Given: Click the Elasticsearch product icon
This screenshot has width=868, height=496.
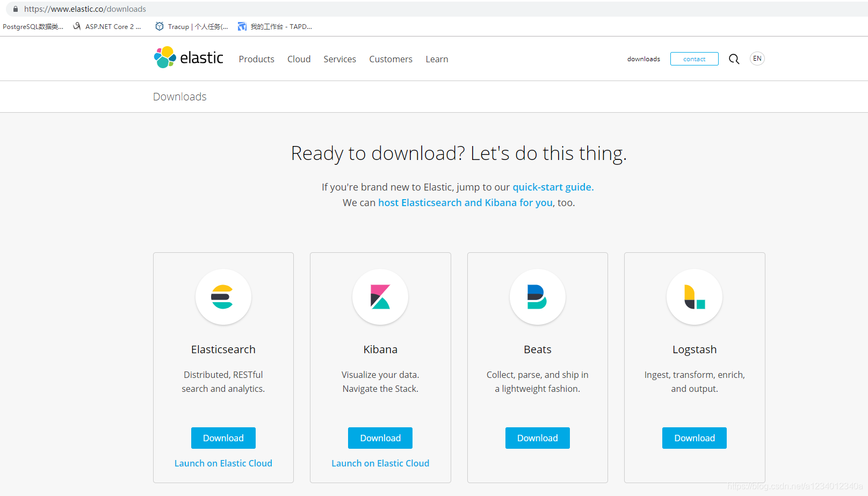Looking at the screenshot, I should tap(223, 297).
